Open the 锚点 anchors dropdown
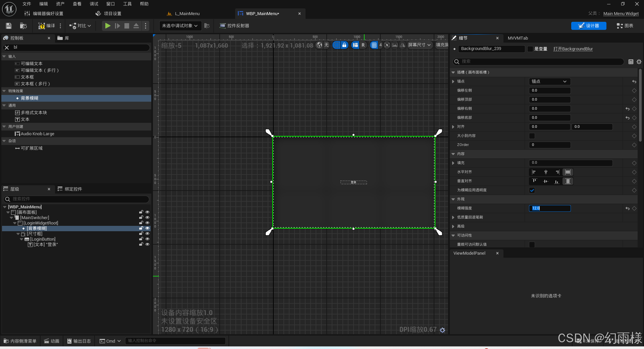 pyautogui.click(x=549, y=82)
